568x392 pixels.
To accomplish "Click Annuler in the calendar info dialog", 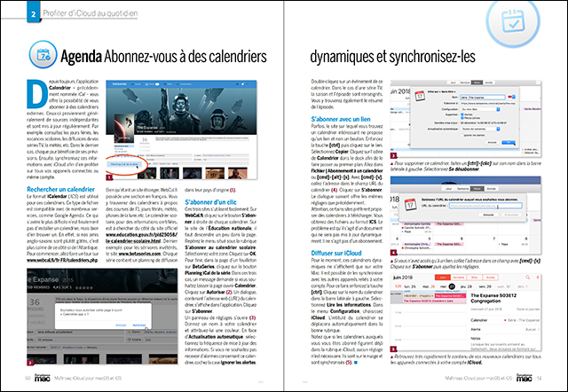I will [492, 143].
